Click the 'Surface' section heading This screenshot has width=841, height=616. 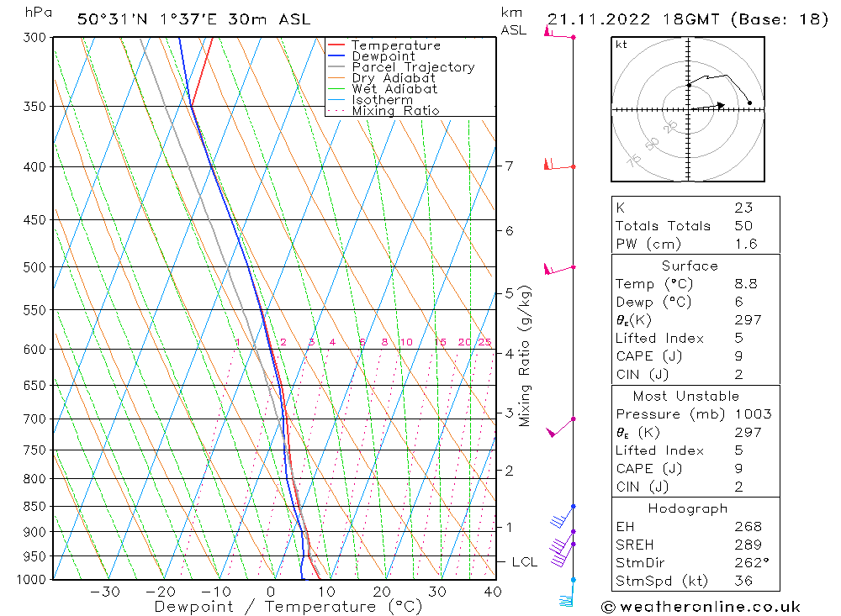[x=690, y=266]
